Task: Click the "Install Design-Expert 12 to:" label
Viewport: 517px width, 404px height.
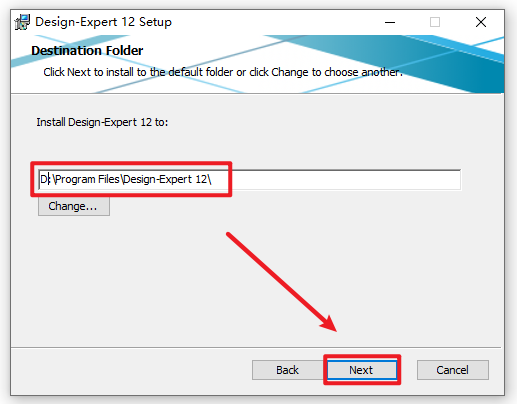Action: click(102, 122)
